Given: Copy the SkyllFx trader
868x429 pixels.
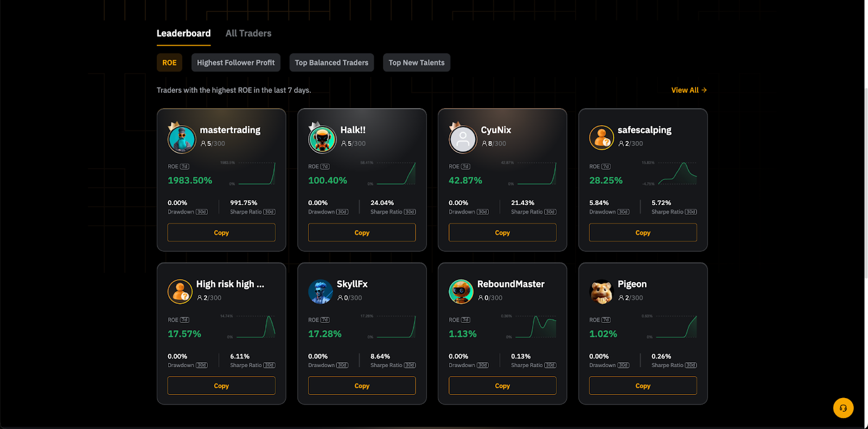Looking at the screenshot, I should (x=362, y=386).
